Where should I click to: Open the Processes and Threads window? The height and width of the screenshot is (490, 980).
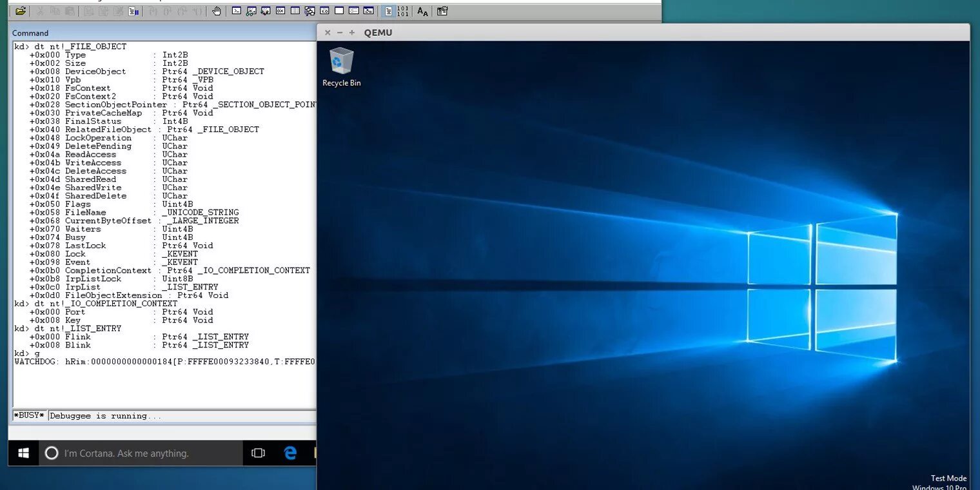click(x=354, y=11)
